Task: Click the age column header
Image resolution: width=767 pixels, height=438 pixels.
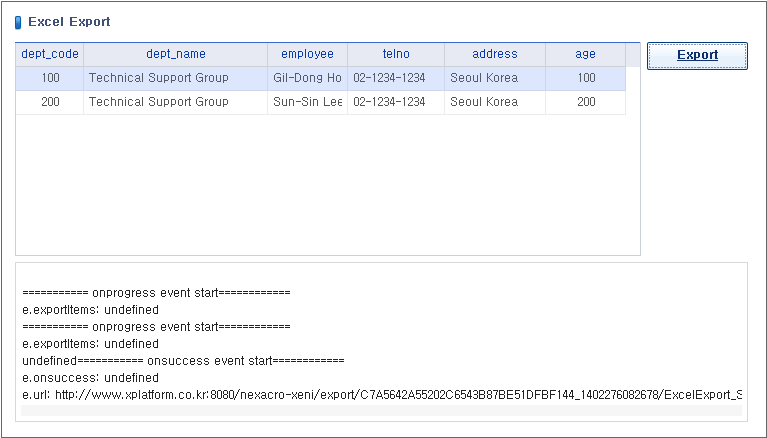Action: point(585,54)
